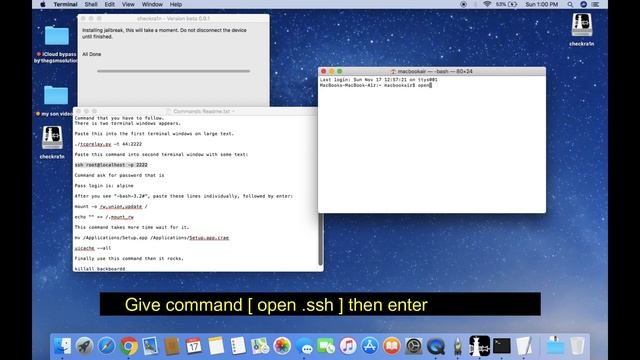The image size is (640, 360).
Task: Click 'Finally use this command then it rocks.'
Action: coord(129,258)
